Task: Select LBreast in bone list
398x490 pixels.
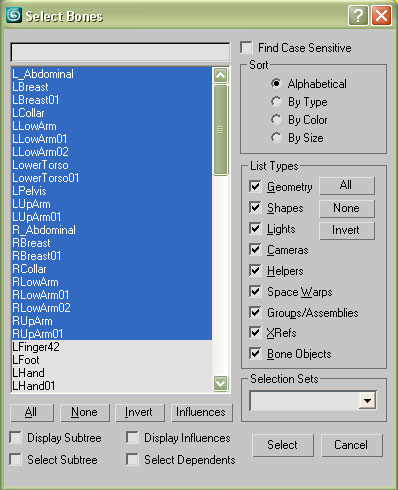Action: pos(112,87)
